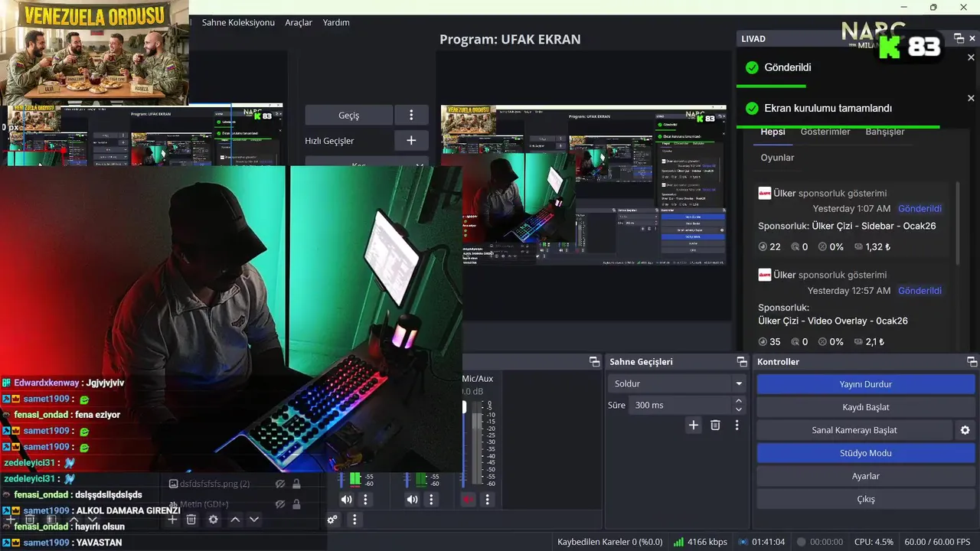Decrease Süre with the down stepper arrow

pos(739,409)
